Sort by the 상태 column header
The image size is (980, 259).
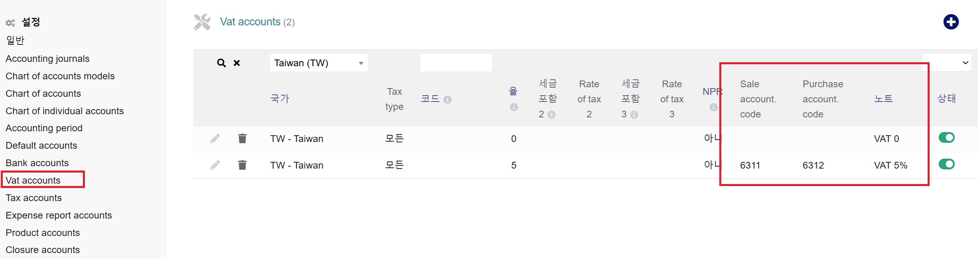point(946,99)
